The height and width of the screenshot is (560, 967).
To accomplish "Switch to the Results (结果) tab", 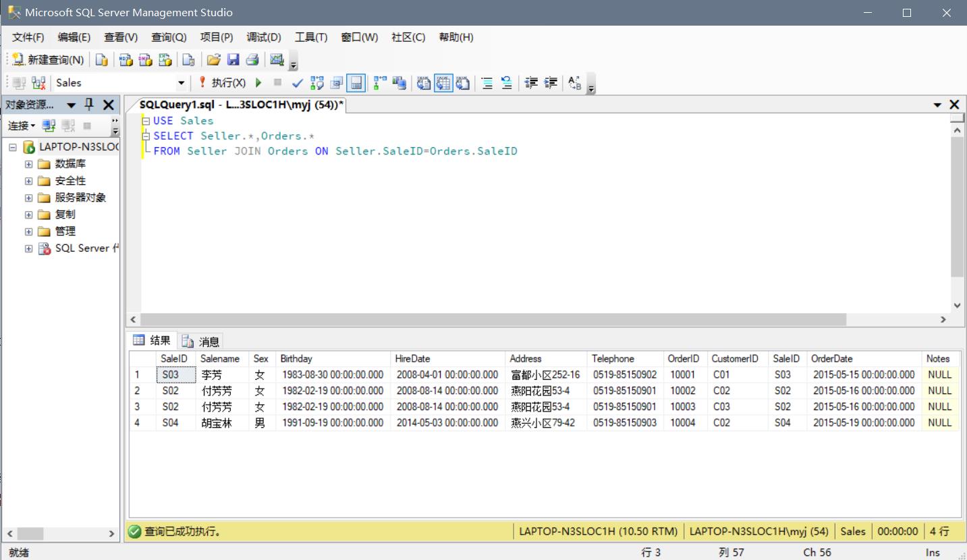I will tap(153, 340).
